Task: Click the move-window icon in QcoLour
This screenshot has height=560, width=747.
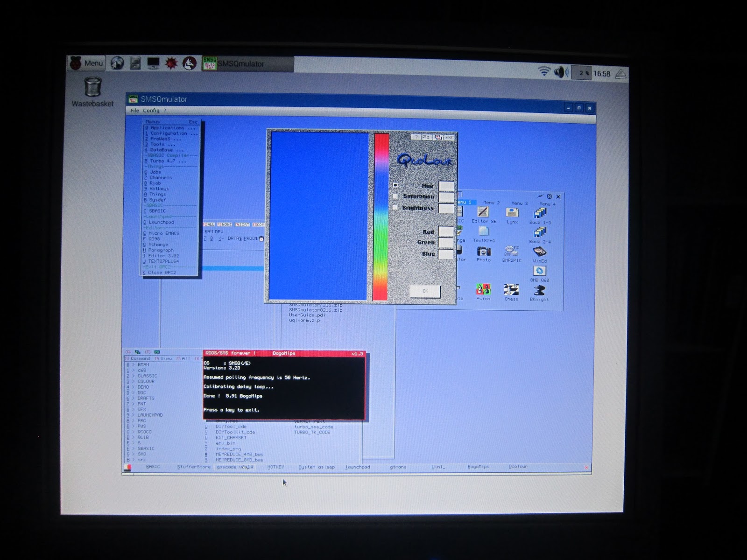Action: tap(438, 137)
